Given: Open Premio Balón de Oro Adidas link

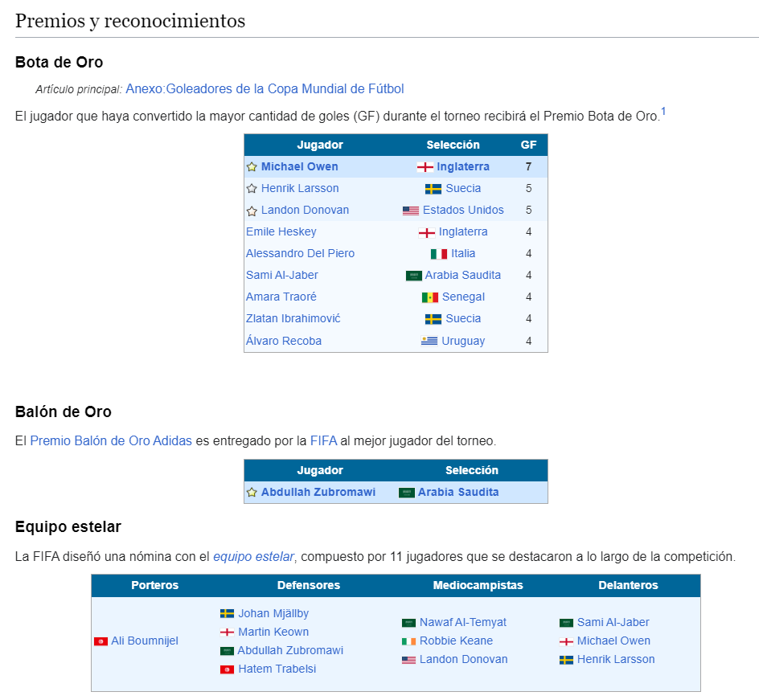Looking at the screenshot, I should tap(111, 440).
